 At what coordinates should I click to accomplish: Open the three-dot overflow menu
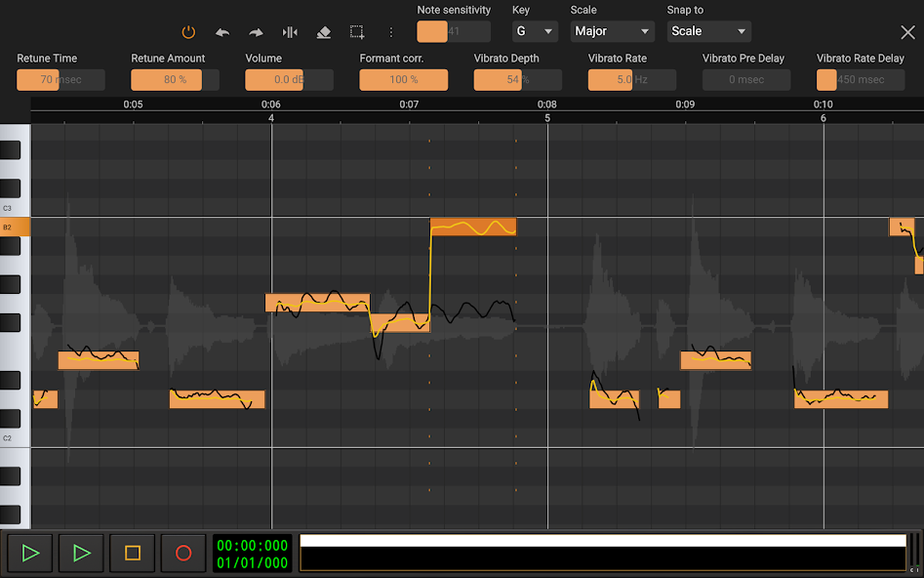point(390,32)
